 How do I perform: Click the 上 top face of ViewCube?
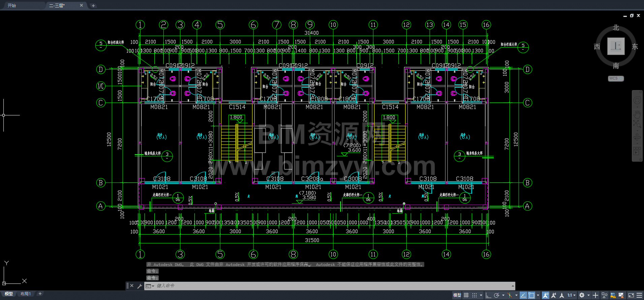pos(616,46)
